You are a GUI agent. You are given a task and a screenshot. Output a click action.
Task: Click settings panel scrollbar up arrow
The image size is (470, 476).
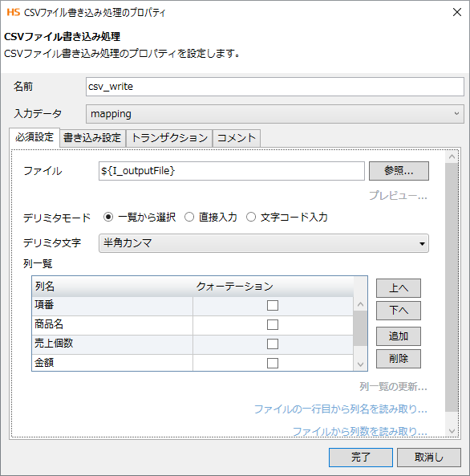pyautogui.click(x=452, y=157)
